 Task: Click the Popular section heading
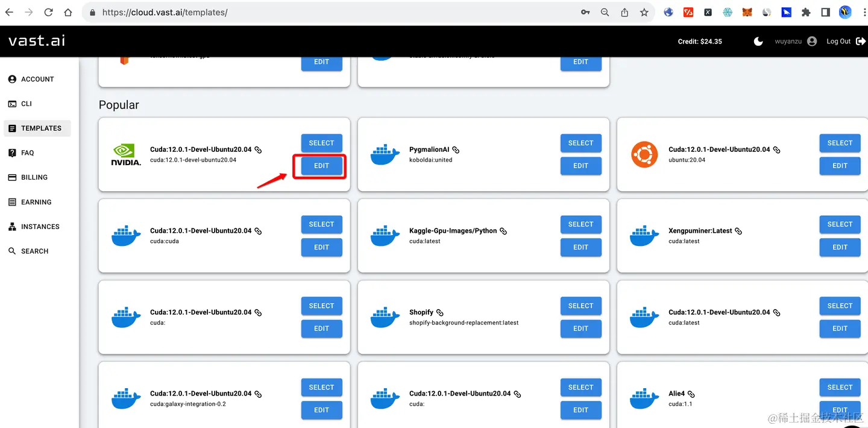tap(119, 105)
